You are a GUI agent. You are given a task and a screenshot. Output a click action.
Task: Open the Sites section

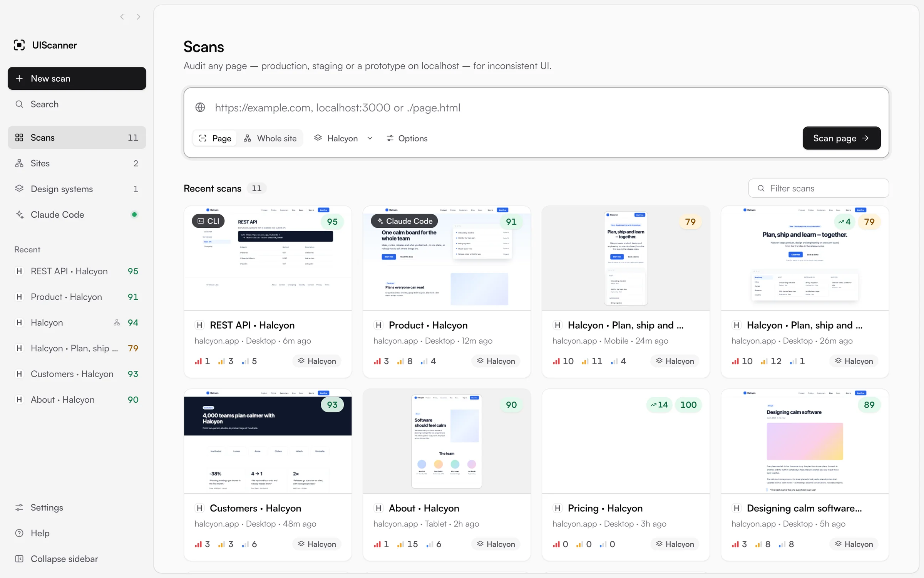coord(77,163)
